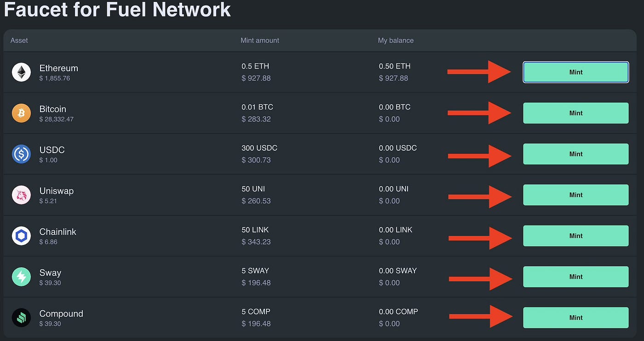Click the 50 UNI mint amount
644x341 pixels.
(x=253, y=189)
